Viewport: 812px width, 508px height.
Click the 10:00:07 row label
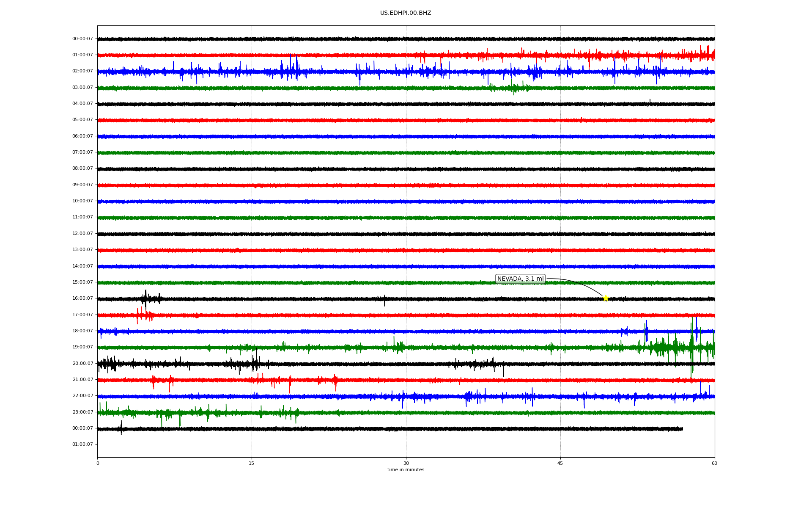point(82,201)
